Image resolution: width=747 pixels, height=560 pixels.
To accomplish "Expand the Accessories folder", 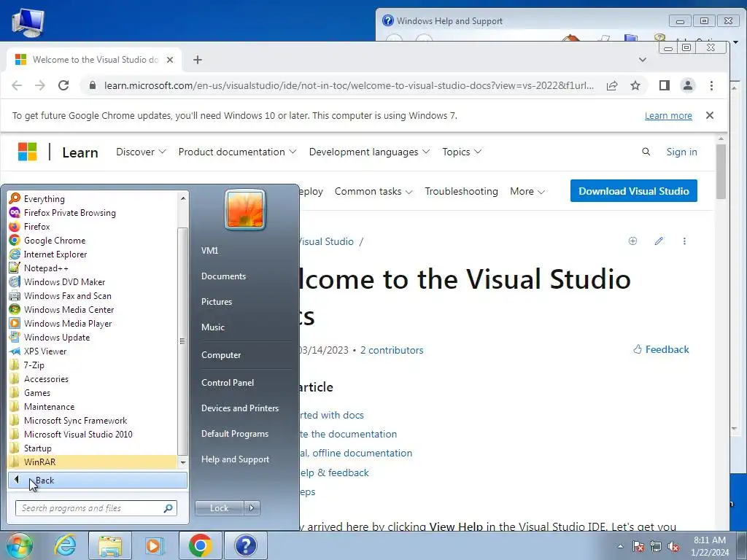I will [93, 378].
